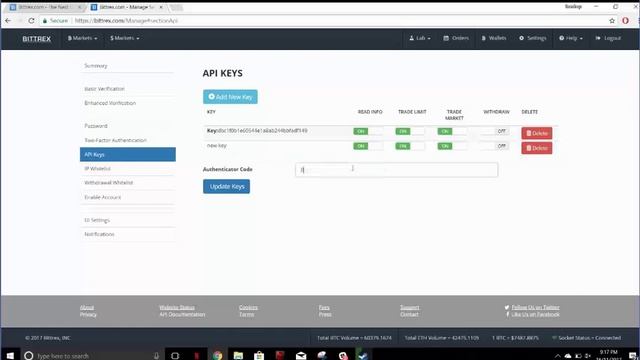The height and width of the screenshot is (360, 640).
Task: Toggle Trade Limit for the new key row
Action: [x=410, y=146]
